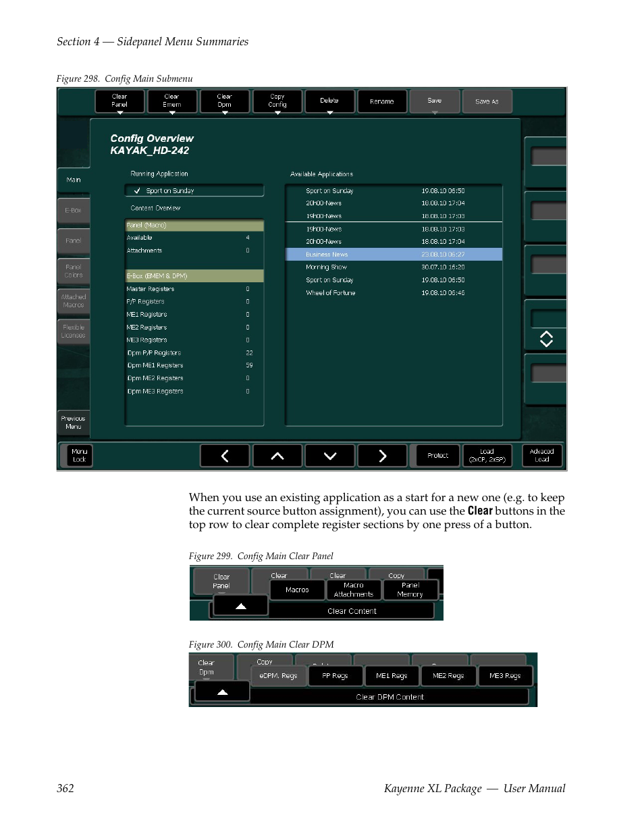Click the Panel (Macro) section header
This screenshot has height=834, width=644.
point(194,226)
